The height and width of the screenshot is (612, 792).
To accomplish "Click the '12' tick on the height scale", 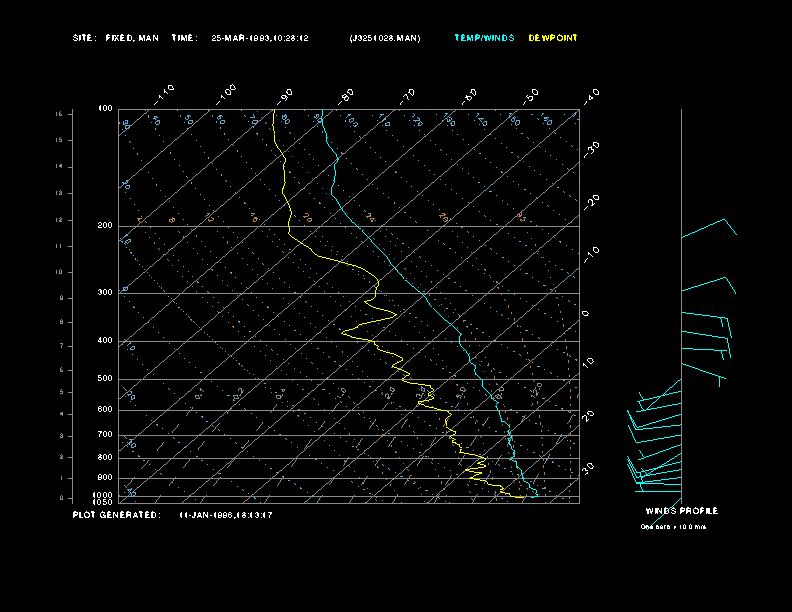I will [x=59, y=220].
